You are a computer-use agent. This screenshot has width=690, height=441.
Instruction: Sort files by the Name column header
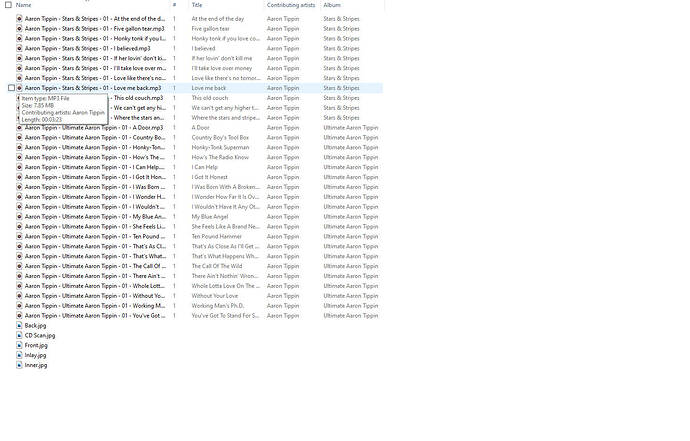point(23,5)
